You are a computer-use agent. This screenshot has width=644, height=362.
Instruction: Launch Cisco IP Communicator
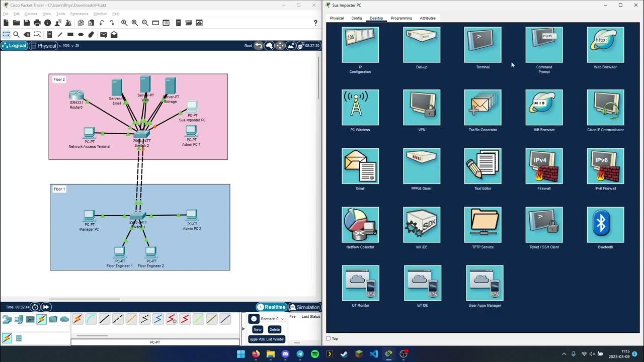coord(605,108)
